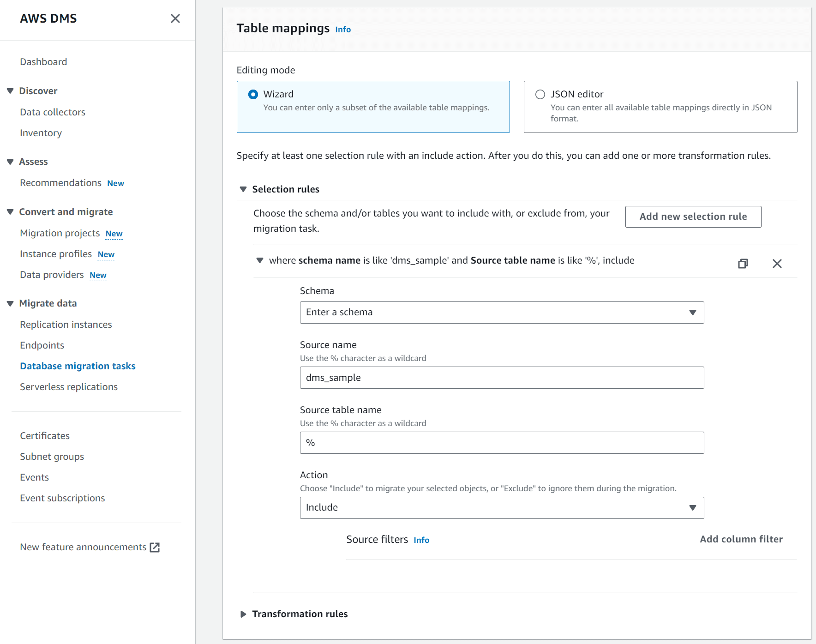Click Add new selection rule
Viewport: 816px width, 644px height.
693,216
